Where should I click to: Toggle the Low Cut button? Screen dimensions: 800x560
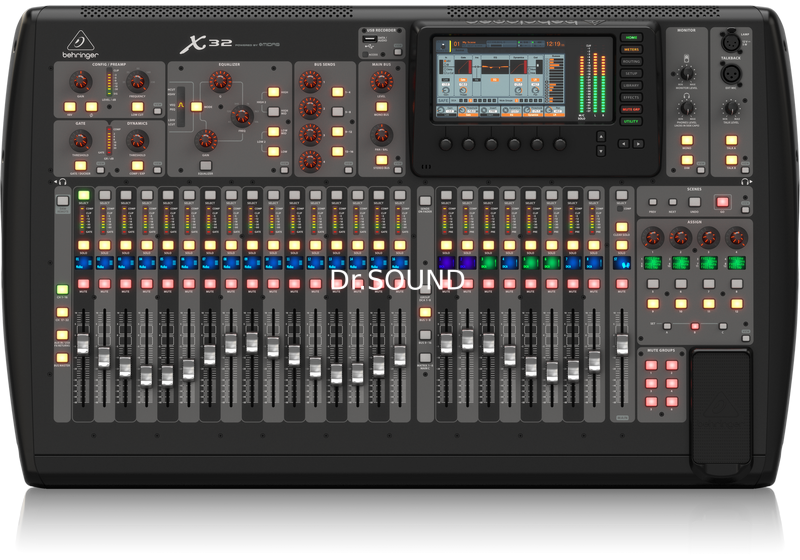(137, 107)
